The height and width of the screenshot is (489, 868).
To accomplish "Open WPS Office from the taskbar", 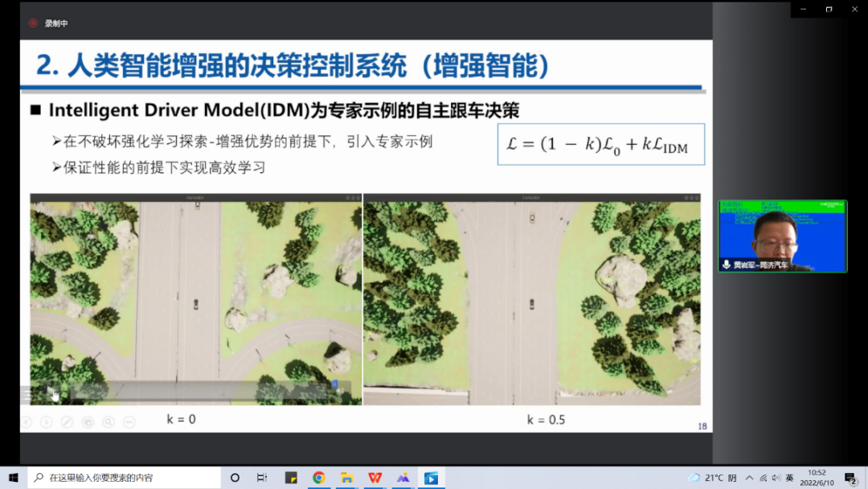I will coord(375,478).
